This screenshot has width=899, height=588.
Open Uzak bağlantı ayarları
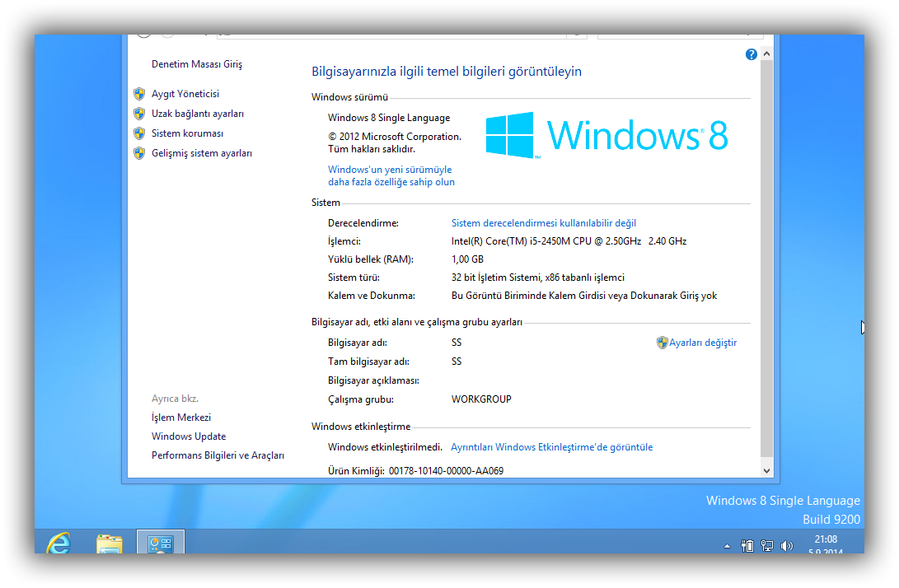(x=198, y=114)
